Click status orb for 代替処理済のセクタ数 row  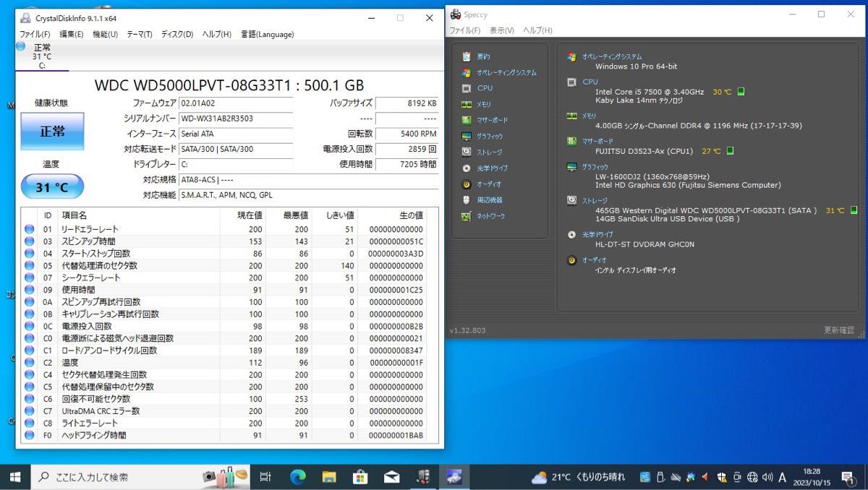coord(29,265)
